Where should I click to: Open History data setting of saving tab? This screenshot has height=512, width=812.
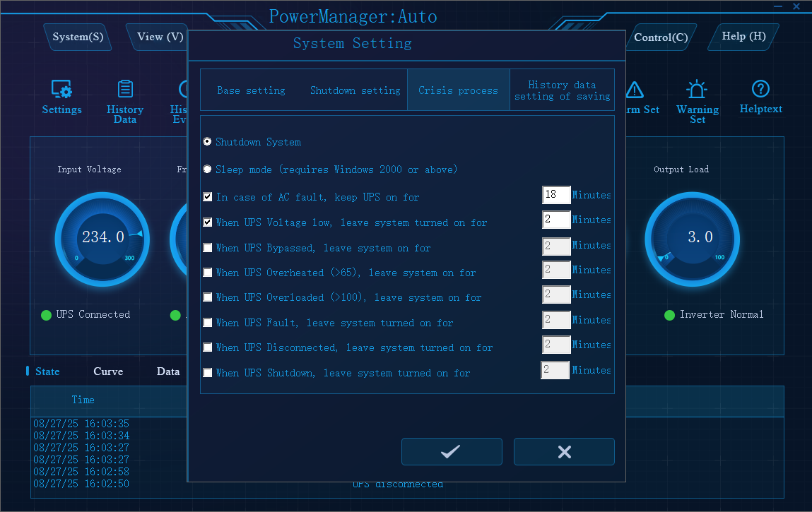(x=562, y=90)
